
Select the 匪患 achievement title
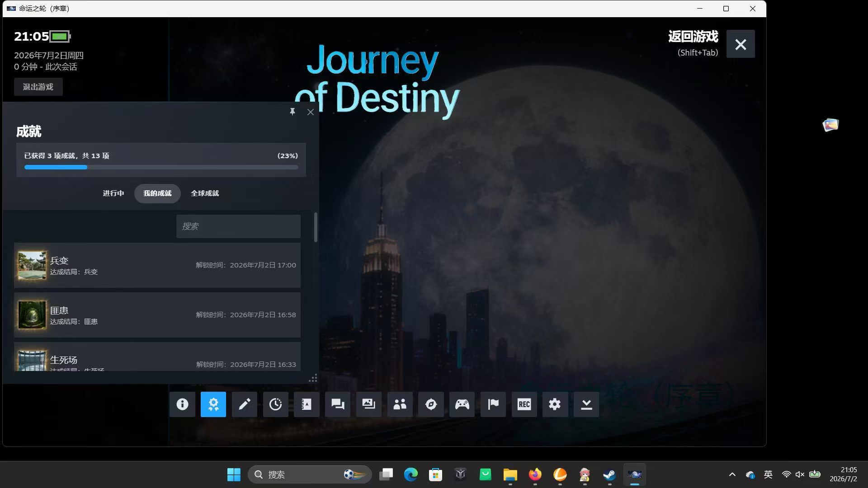coord(59,310)
